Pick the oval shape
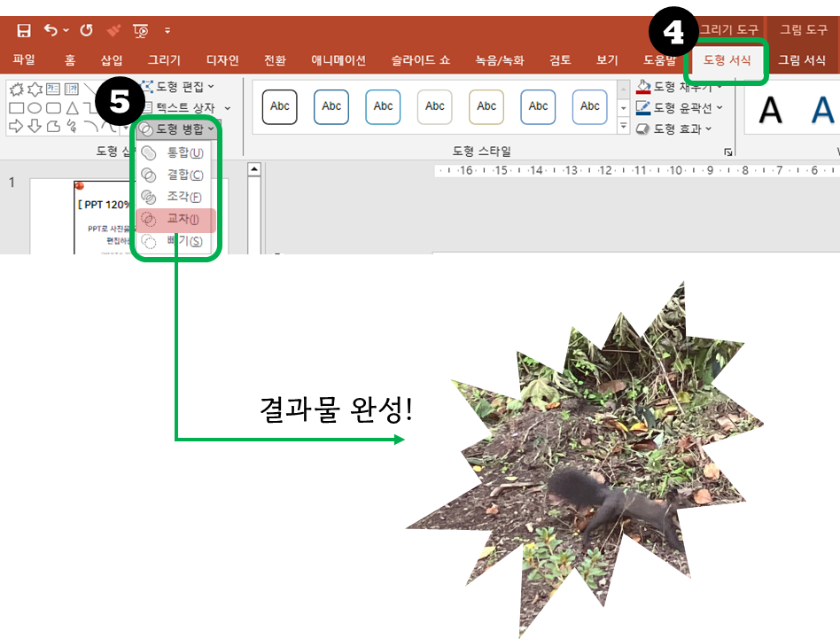Viewport: 840px width, 639px height. (35, 107)
